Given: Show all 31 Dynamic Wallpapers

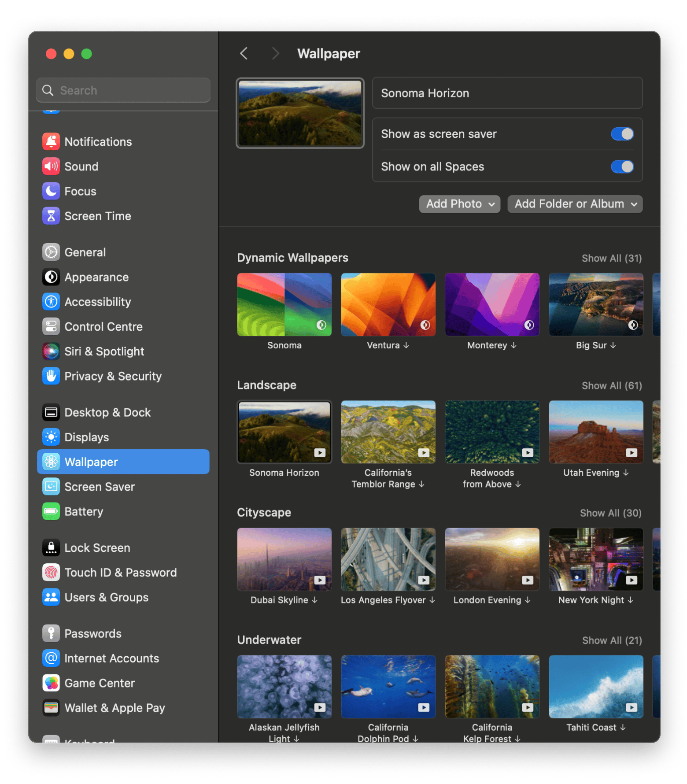Looking at the screenshot, I should coord(611,258).
